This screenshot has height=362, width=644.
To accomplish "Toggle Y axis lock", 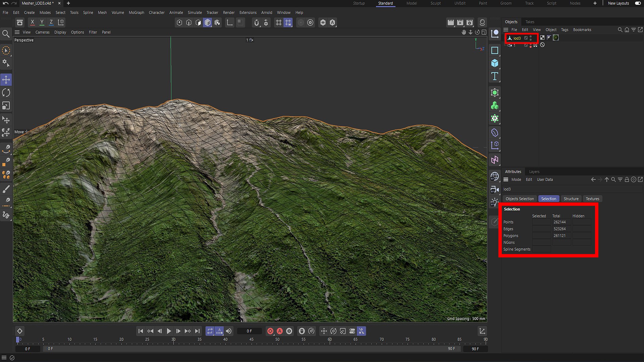I will coord(42,22).
